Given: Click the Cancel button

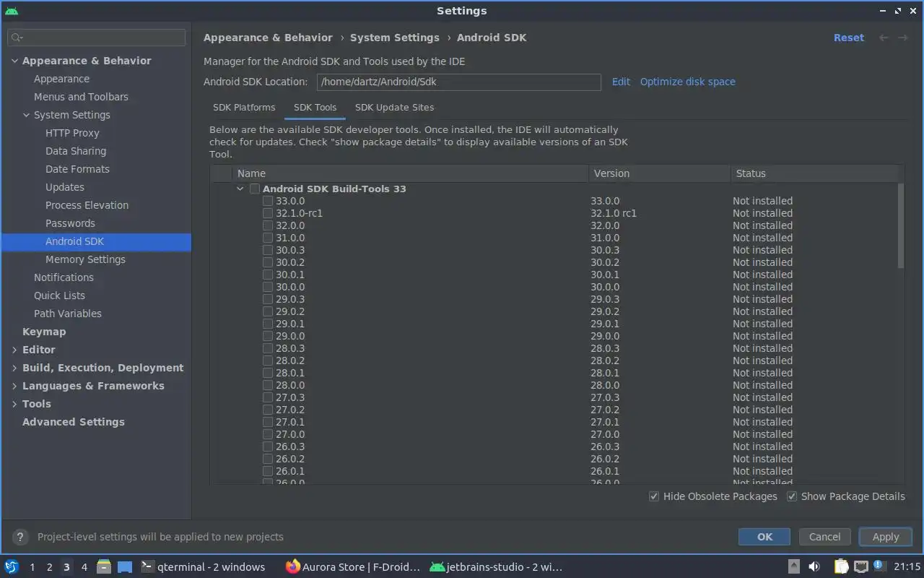Looking at the screenshot, I should point(824,537).
